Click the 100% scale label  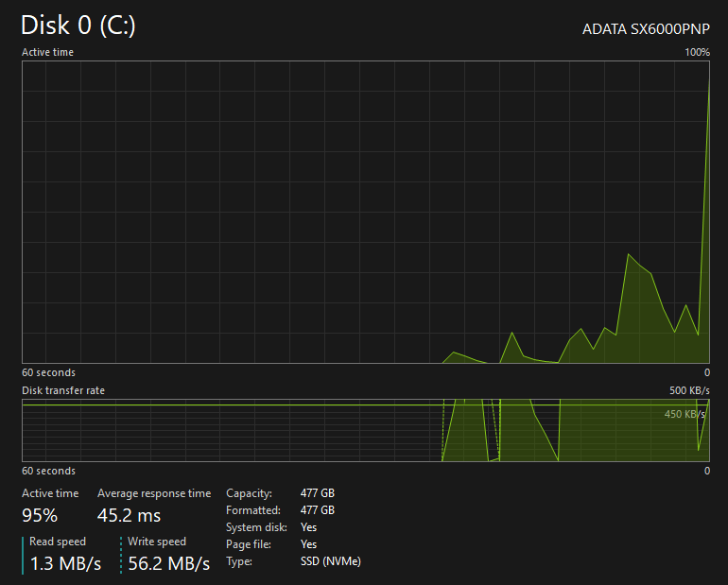pos(698,52)
